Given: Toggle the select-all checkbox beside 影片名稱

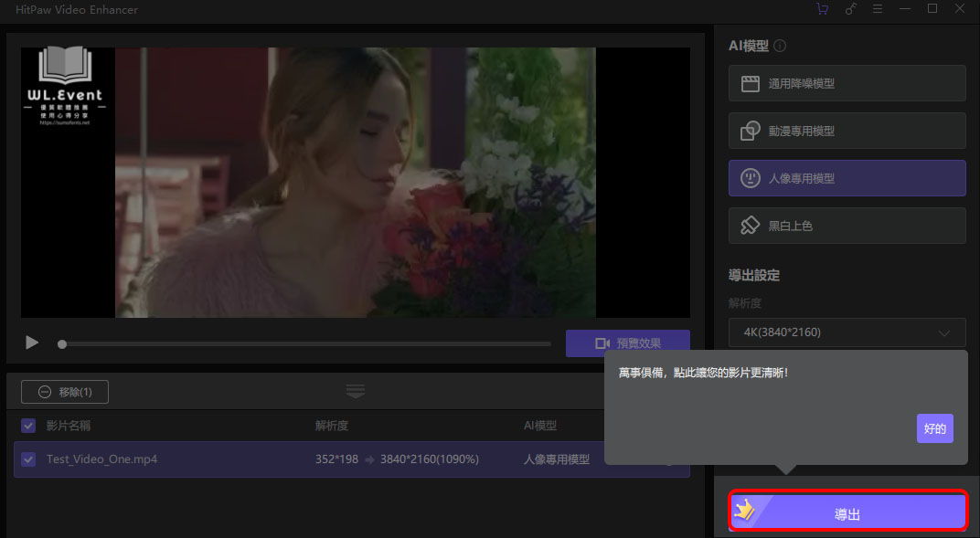Looking at the screenshot, I should pos(28,426).
